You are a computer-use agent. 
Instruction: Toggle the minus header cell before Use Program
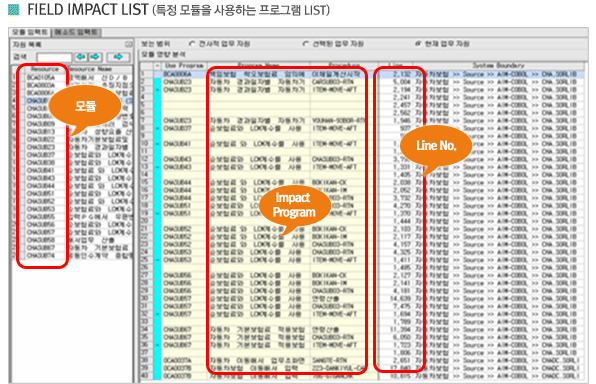click(157, 66)
